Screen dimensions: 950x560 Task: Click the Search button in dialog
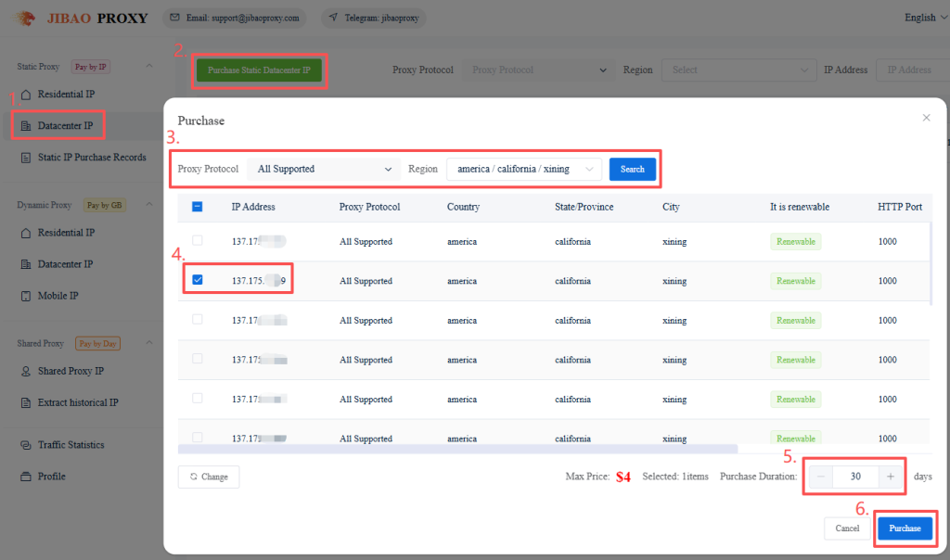[x=632, y=169]
